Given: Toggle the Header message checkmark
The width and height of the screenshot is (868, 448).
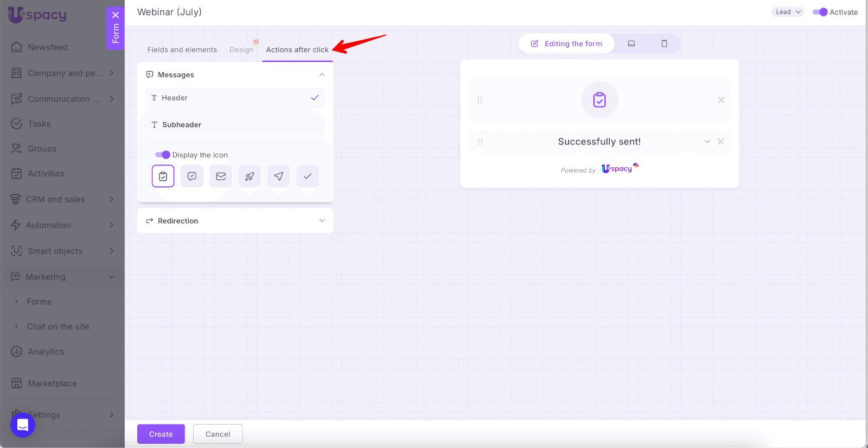Looking at the screenshot, I should [315, 98].
